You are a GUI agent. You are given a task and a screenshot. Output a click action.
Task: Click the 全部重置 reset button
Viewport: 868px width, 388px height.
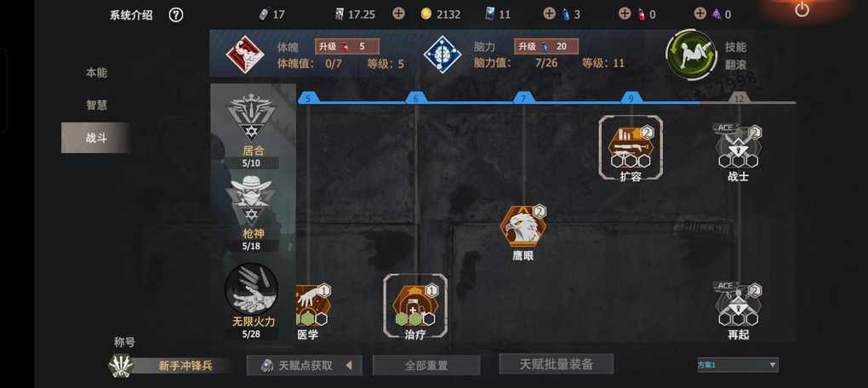(426, 365)
